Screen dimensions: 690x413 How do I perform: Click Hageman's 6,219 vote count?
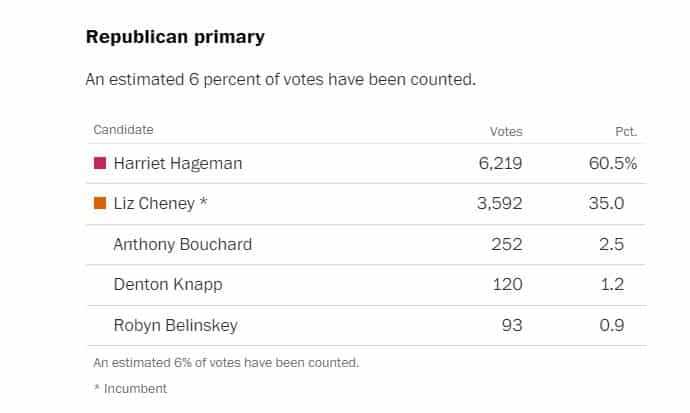[x=500, y=164]
